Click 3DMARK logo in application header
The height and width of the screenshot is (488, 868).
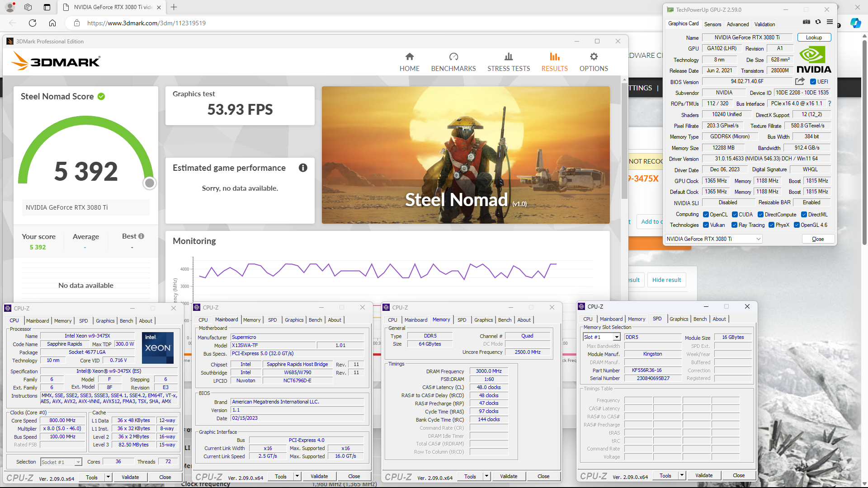[55, 61]
